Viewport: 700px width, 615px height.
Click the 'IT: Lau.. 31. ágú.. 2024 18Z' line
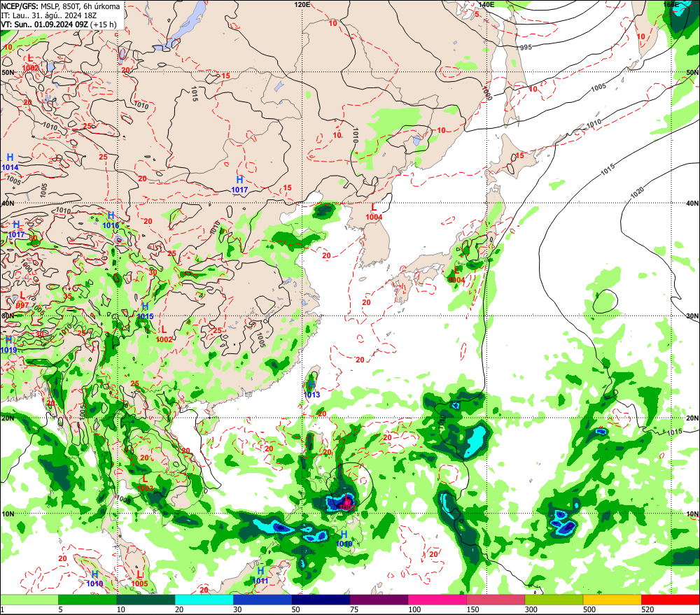pos(49,15)
